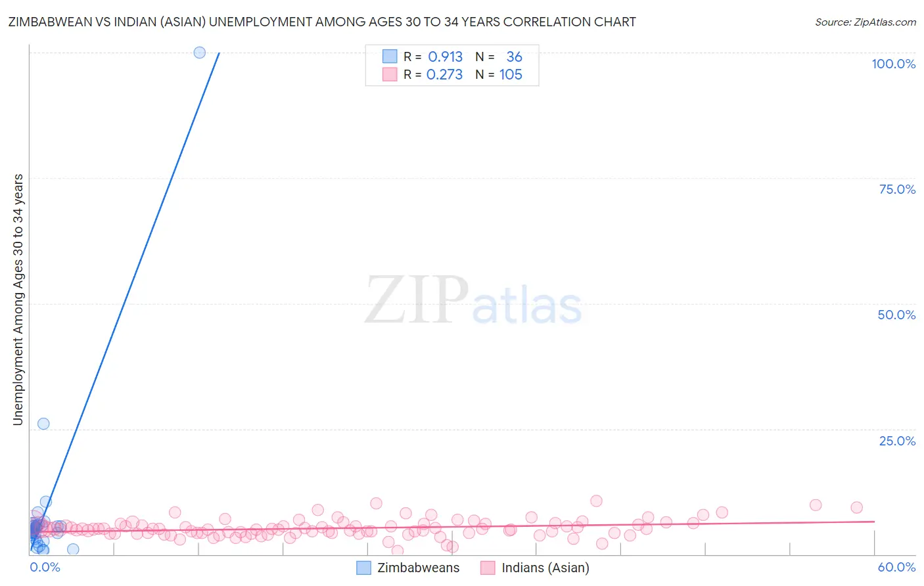Click the blue swatch in R=0.913 stats box
924x586 pixels.
coord(390,56)
